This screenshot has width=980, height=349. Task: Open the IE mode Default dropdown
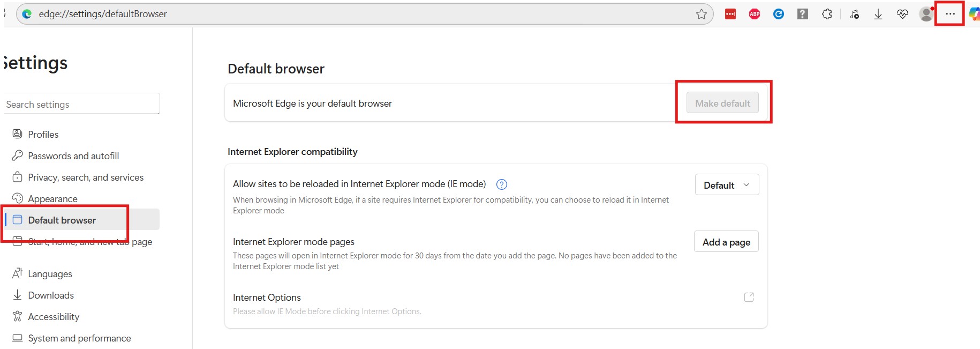[x=727, y=185]
